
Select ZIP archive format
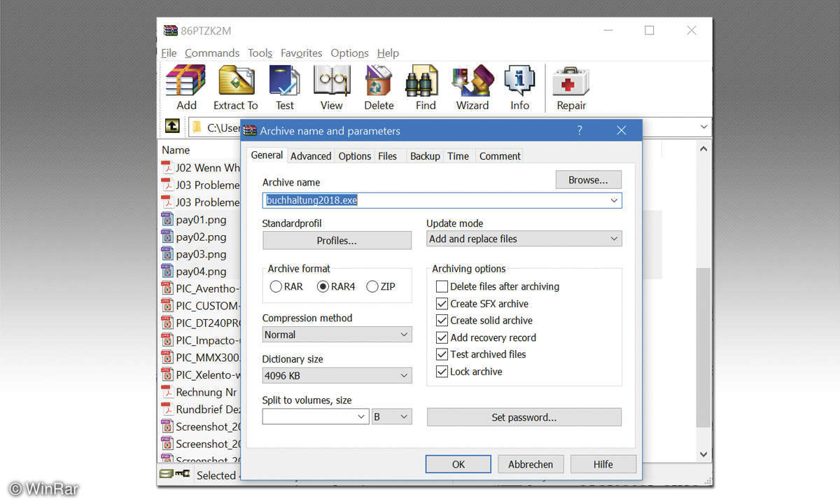[372, 286]
